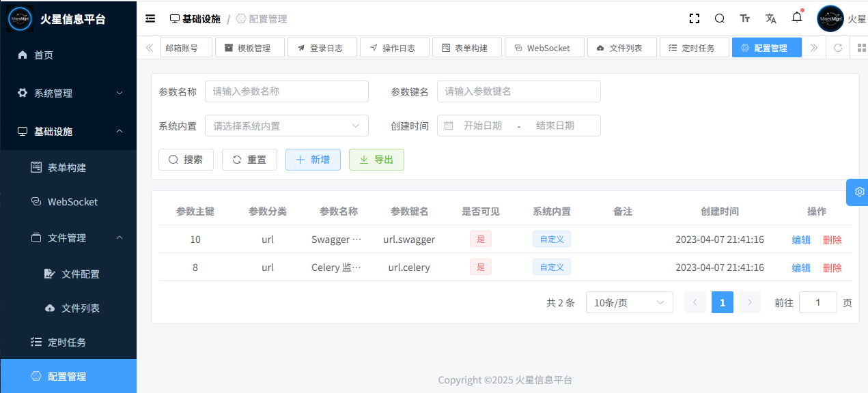The height and width of the screenshot is (393, 868).
Task: Click the url.swagger key cell
Action: [x=409, y=239]
